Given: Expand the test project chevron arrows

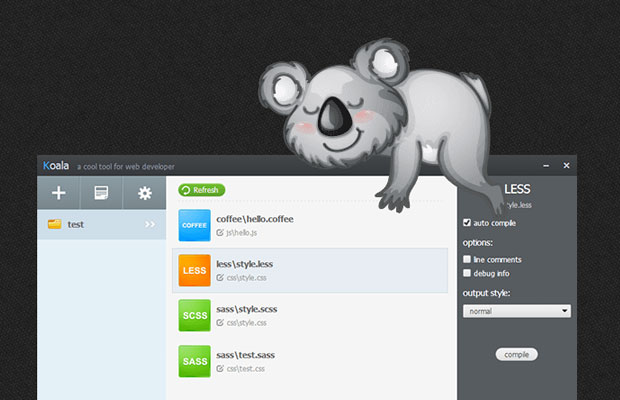Looking at the screenshot, I should [150, 224].
